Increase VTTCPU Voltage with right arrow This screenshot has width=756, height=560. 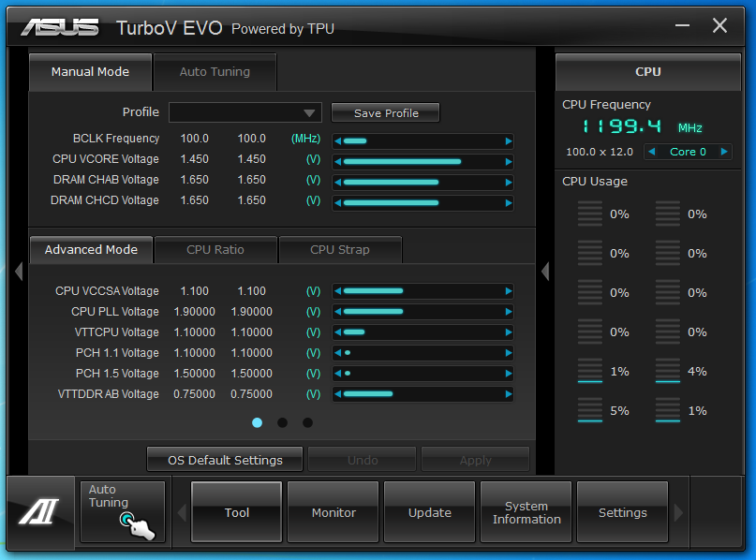pyautogui.click(x=508, y=332)
